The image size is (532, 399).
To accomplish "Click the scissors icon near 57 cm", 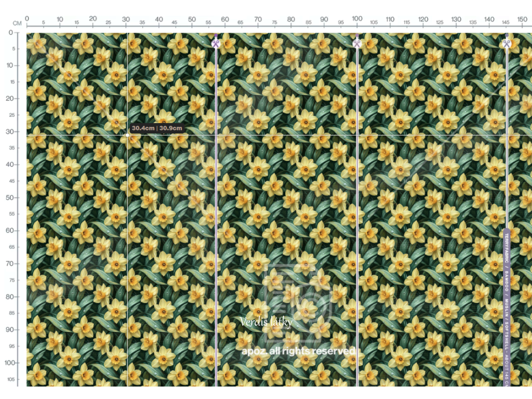I will coord(216,44).
